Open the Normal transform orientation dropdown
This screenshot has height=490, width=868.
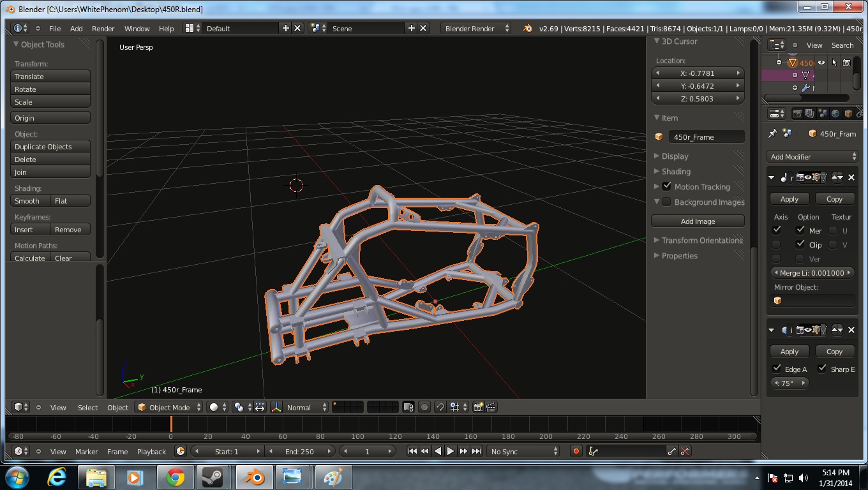[306, 407]
